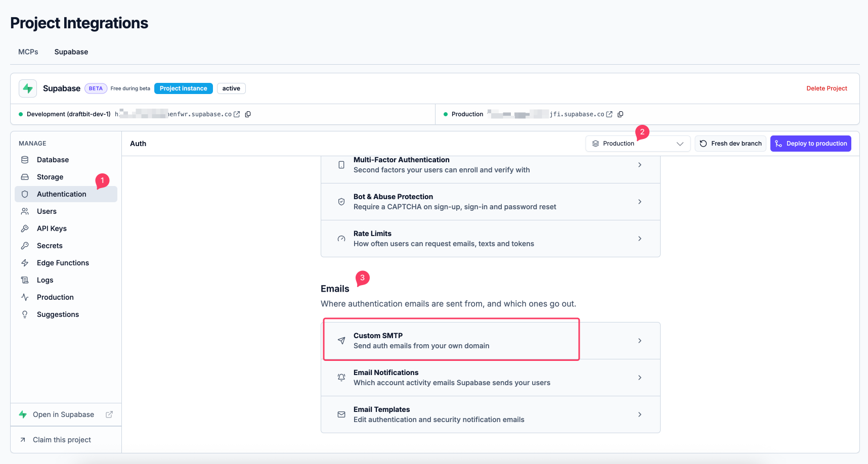The image size is (868, 464).
Task: Expand the Rate Limits row chevron
Action: tap(640, 239)
